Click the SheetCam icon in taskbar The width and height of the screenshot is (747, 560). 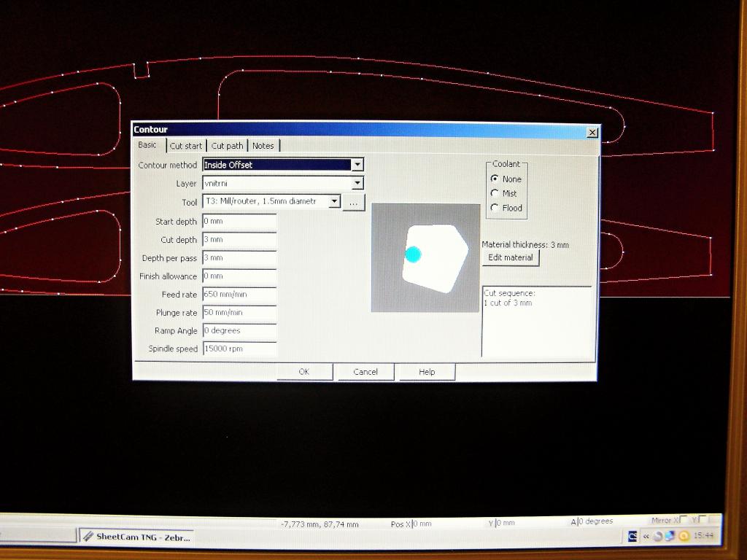click(x=88, y=537)
